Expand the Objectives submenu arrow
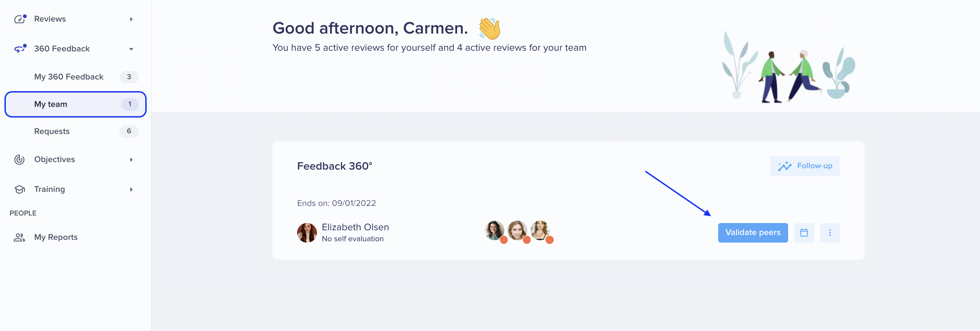 click(131, 159)
